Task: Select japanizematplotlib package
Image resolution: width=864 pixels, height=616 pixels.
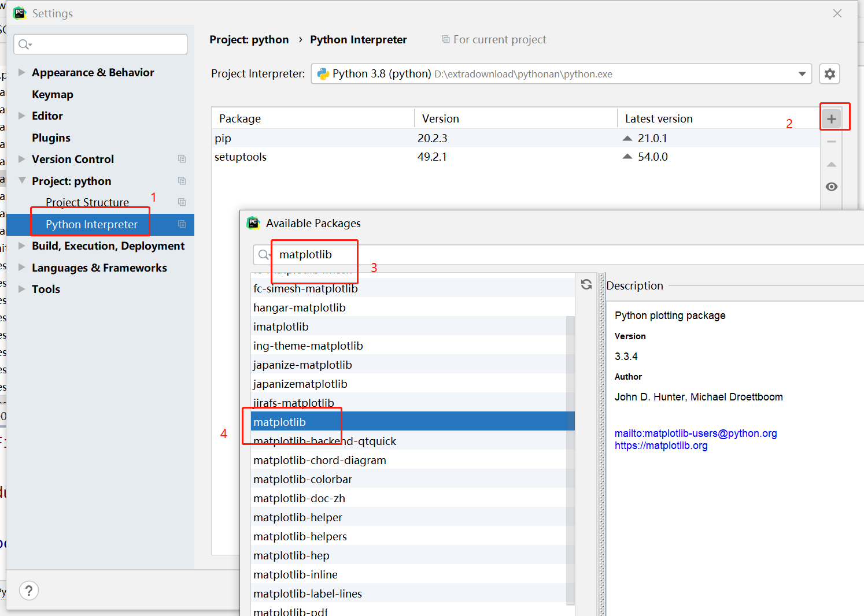Action: tap(408, 384)
